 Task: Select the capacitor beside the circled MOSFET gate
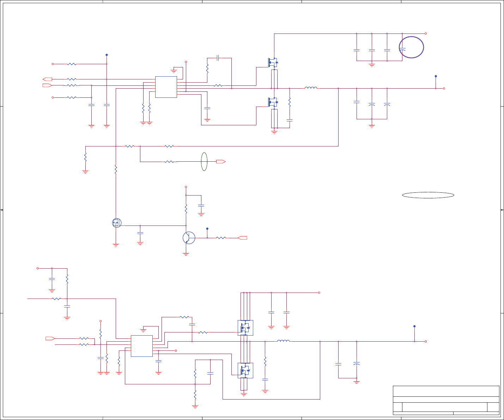pyautogui.click(x=140, y=233)
